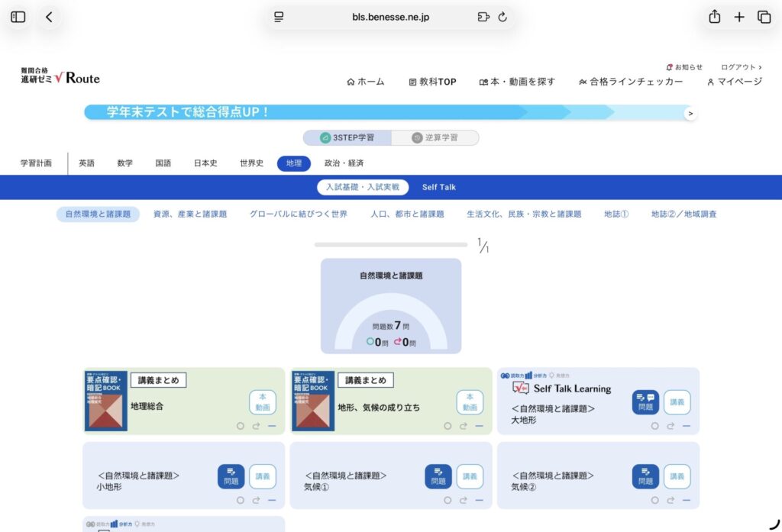Switch to Self Talk section
The image size is (782, 532).
(x=438, y=187)
